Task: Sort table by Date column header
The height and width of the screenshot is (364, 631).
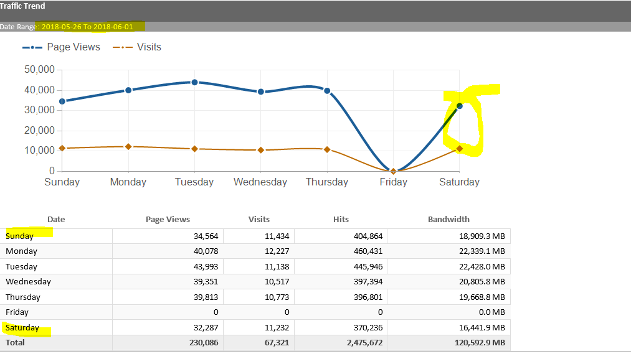Action: tap(56, 219)
